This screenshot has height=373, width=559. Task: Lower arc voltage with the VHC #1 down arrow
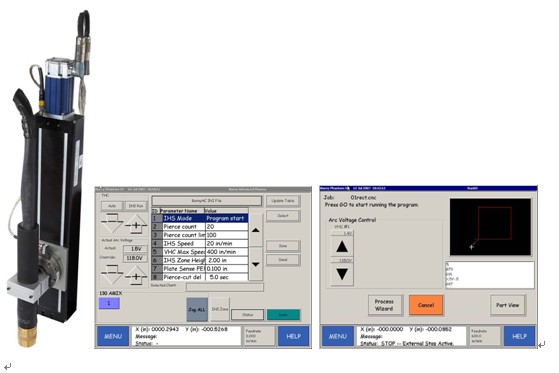tap(342, 274)
